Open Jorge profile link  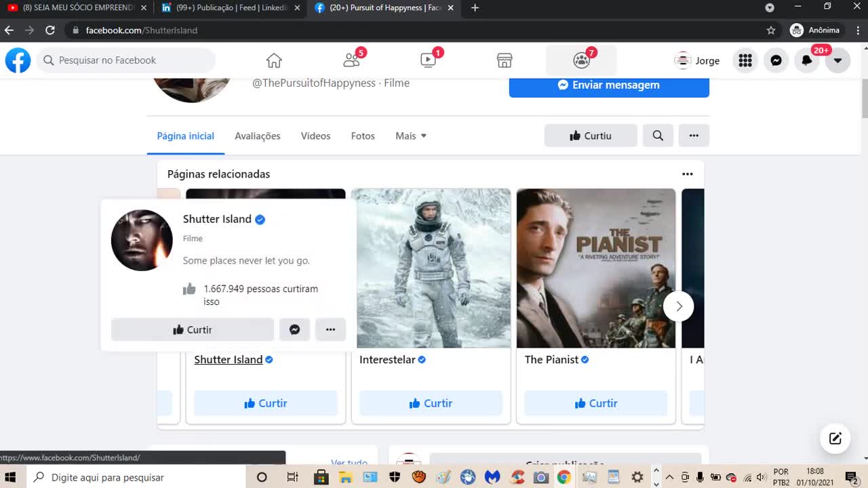tap(697, 60)
